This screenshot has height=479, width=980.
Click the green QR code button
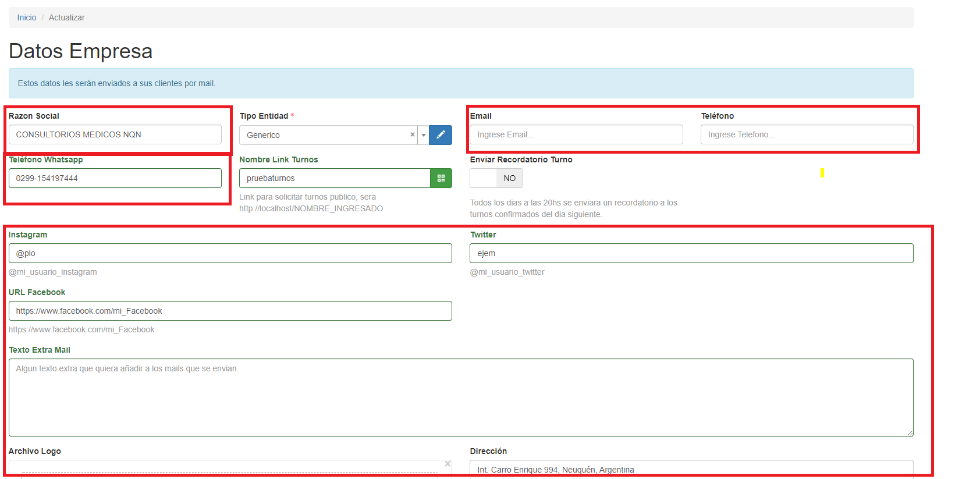[x=441, y=178]
